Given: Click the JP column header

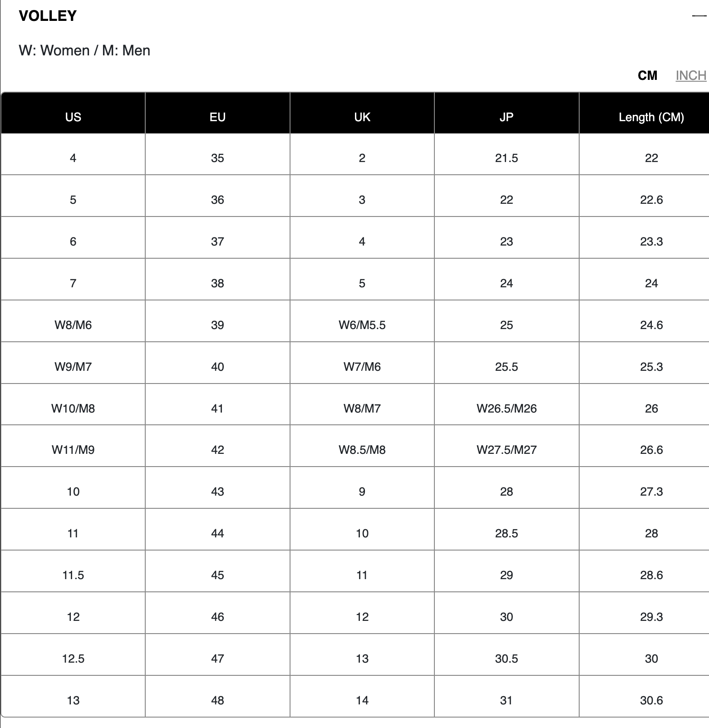Looking at the screenshot, I should click(x=507, y=117).
